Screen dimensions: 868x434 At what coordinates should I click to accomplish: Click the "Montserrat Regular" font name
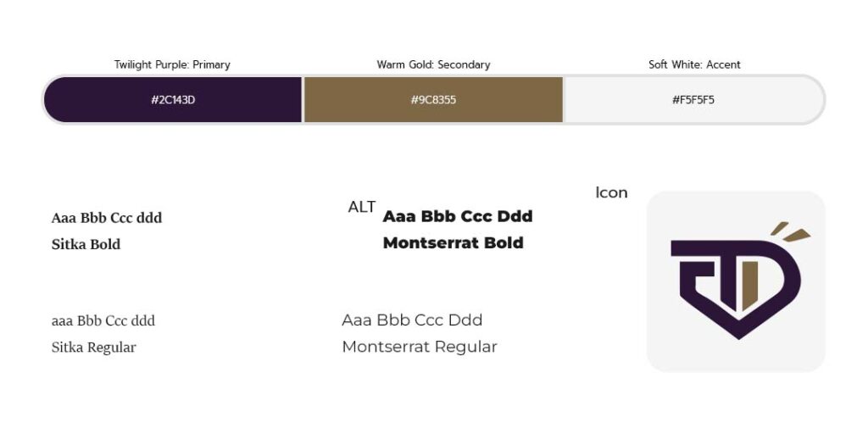click(x=419, y=347)
